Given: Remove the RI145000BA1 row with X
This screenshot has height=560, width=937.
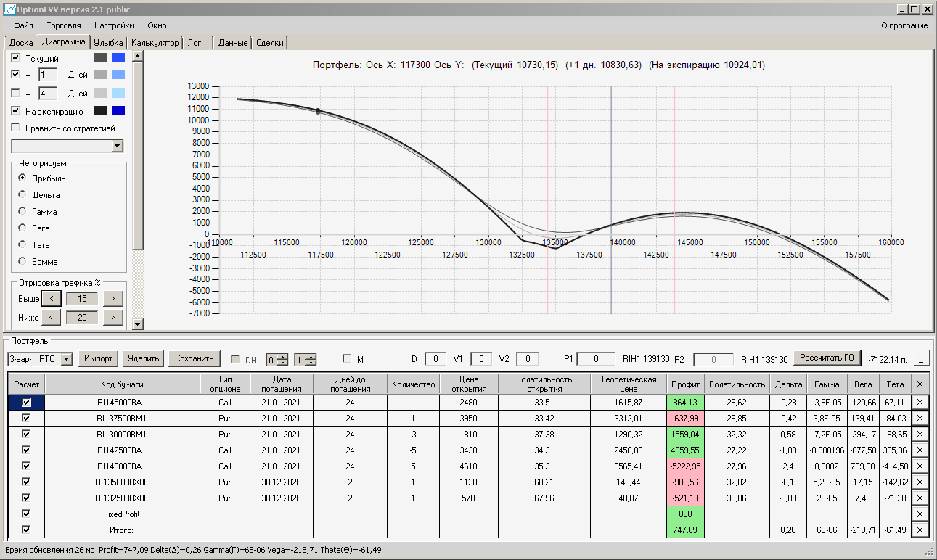Looking at the screenshot, I should click(x=920, y=403).
